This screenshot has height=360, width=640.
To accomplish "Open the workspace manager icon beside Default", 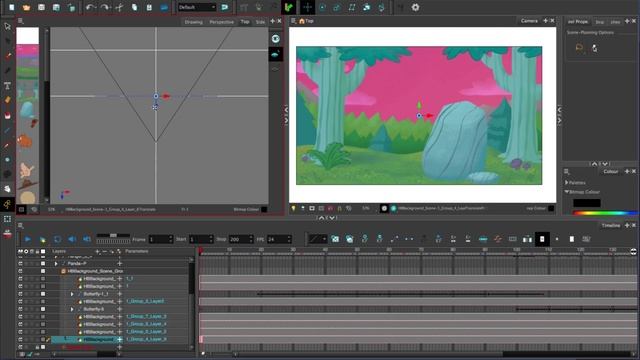I will click(x=224, y=7).
